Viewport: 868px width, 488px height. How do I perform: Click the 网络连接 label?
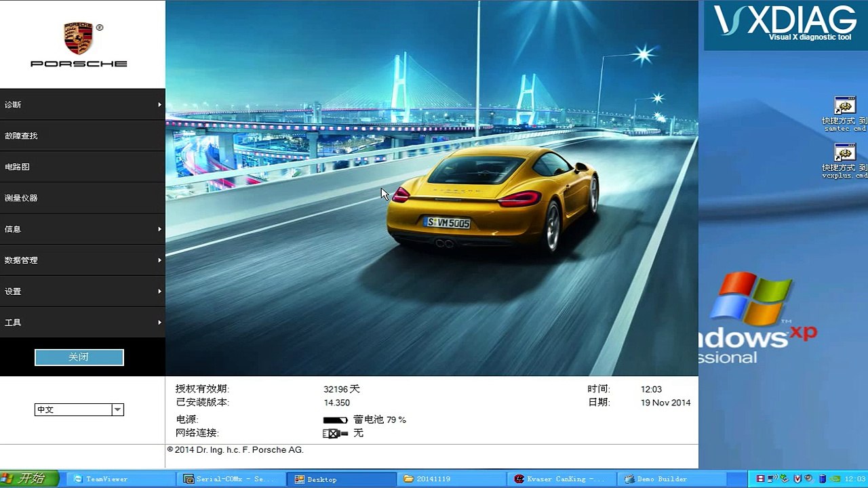197,433
